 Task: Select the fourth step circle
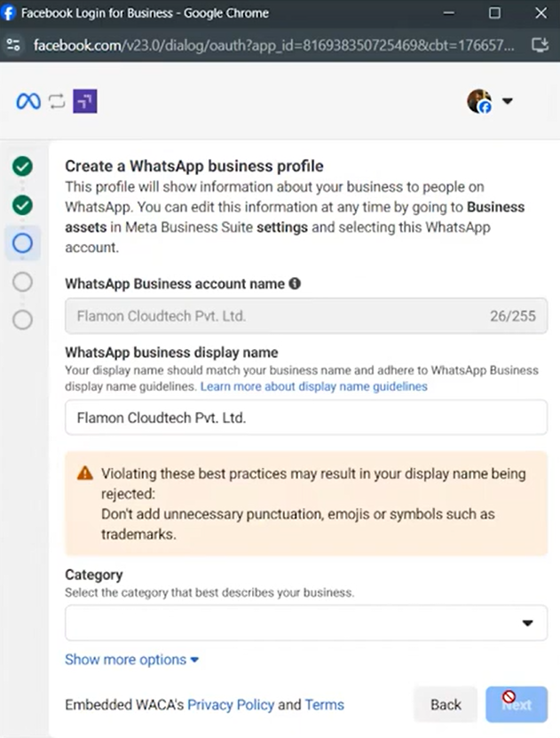click(22, 282)
